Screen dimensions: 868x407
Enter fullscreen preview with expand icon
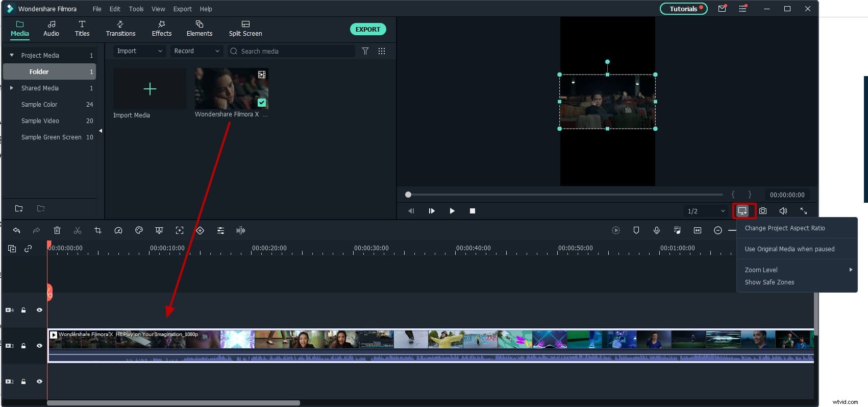[804, 210]
